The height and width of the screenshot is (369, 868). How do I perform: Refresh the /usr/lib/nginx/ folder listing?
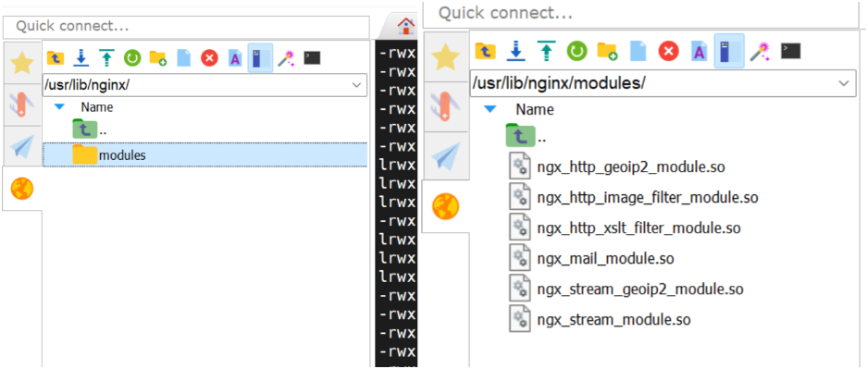click(131, 57)
